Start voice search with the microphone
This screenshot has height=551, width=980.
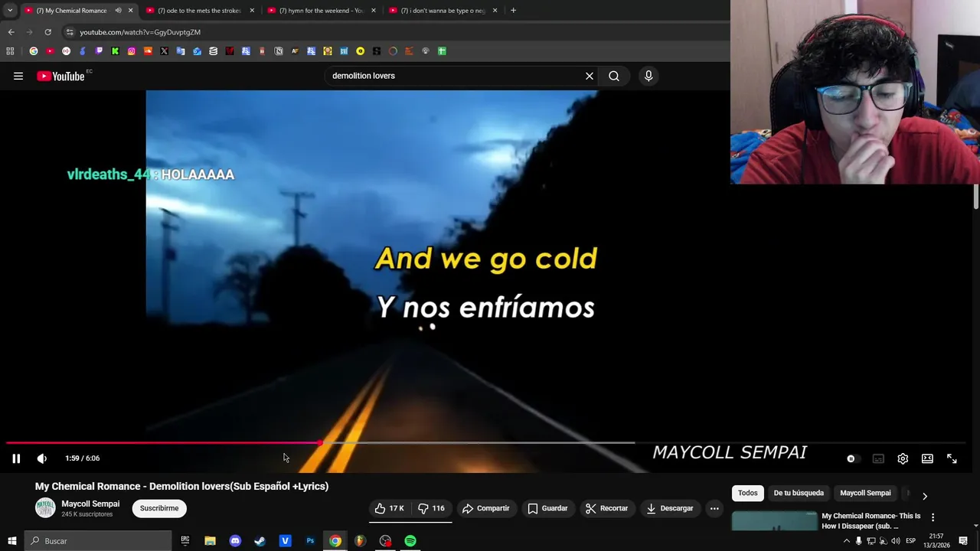(648, 76)
